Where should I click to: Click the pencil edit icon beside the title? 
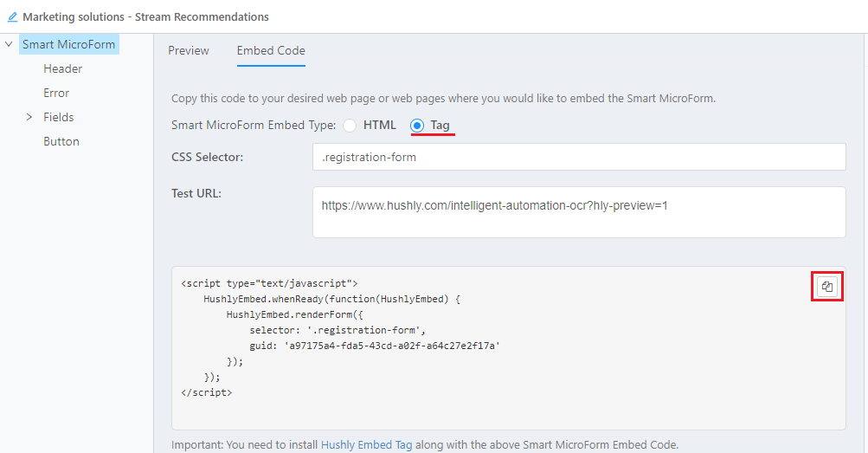point(12,17)
